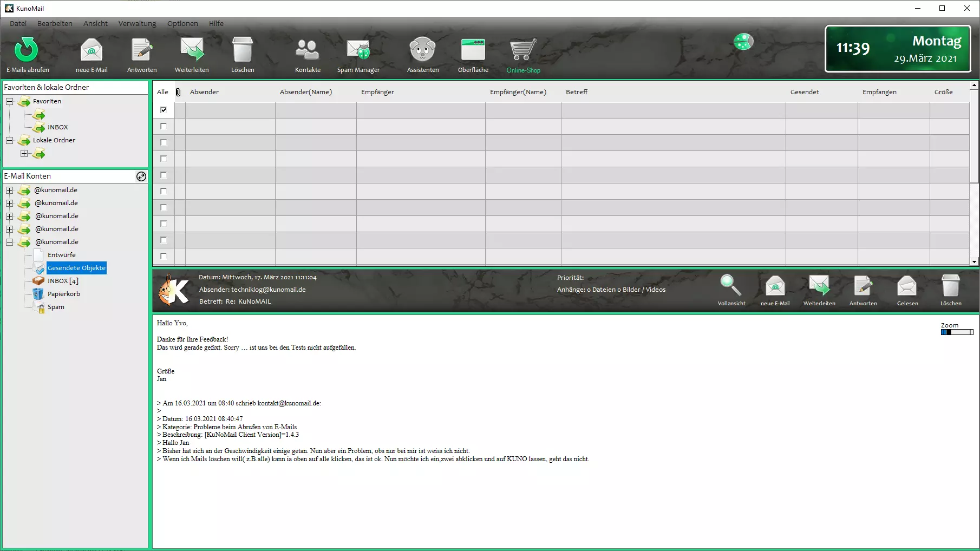Check the fourth message row checkbox
Image resolution: width=980 pixels, height=551 pixels.
164,159
